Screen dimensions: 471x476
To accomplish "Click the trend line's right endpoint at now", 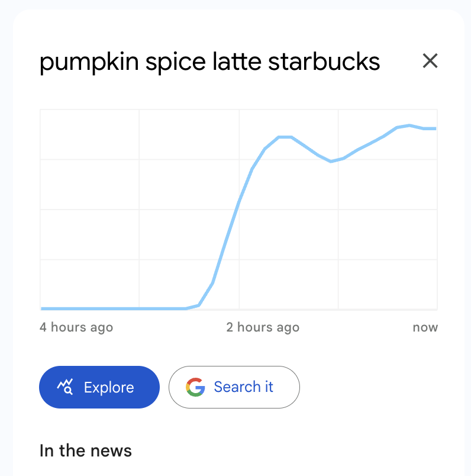I will (435, 128).
